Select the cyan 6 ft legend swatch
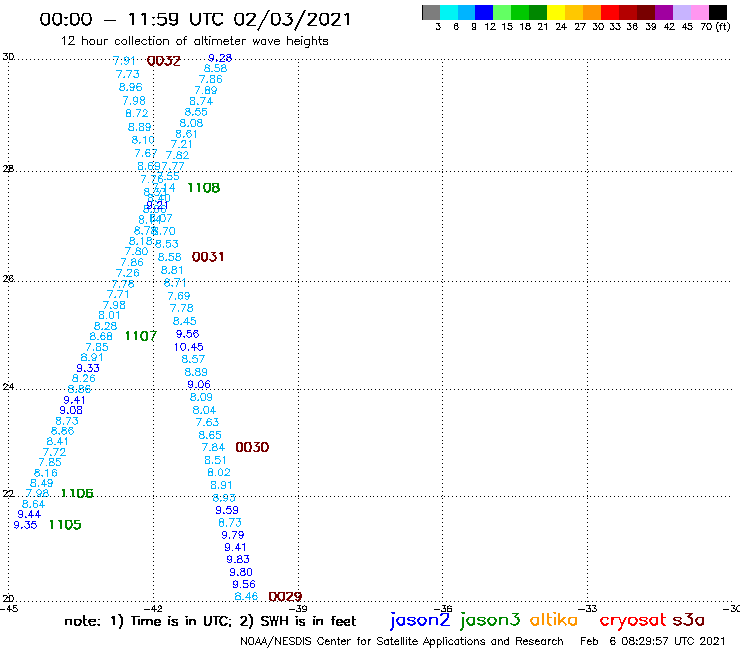This screenshot has width=740, height=650. point(449,12)
